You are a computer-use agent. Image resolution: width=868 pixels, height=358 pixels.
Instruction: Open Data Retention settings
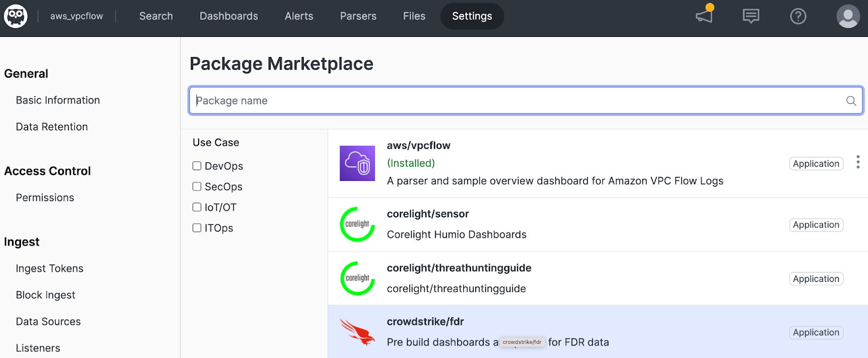pos(52,127)
